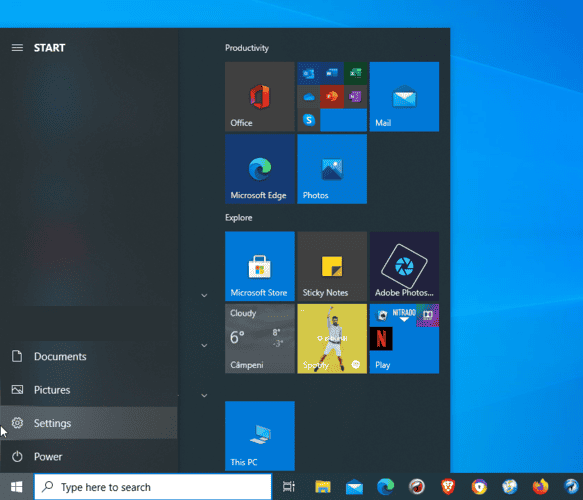Click the middle chevron beside the weather tile
The image size is (583, 500).
pos(204,345)
